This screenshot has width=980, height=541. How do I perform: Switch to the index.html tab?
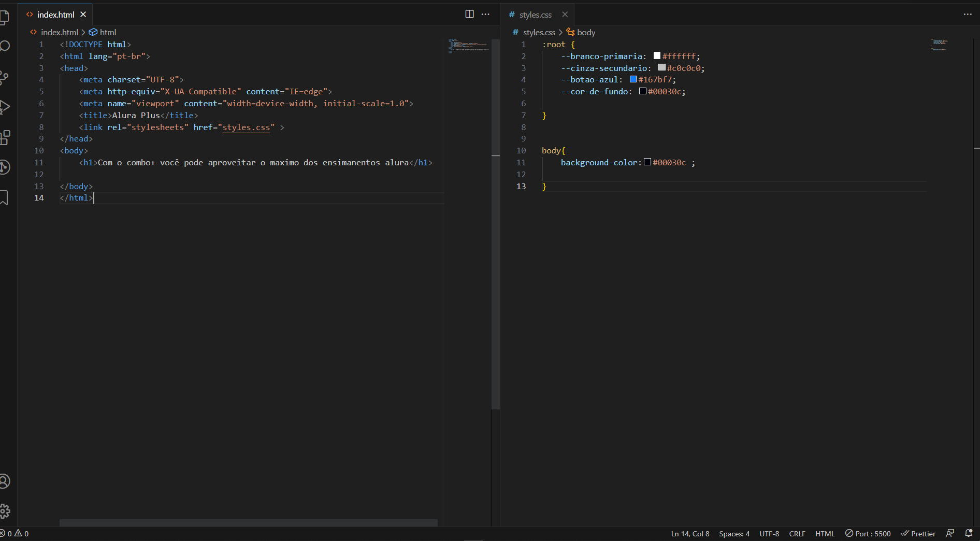click(x=55, y=15)
